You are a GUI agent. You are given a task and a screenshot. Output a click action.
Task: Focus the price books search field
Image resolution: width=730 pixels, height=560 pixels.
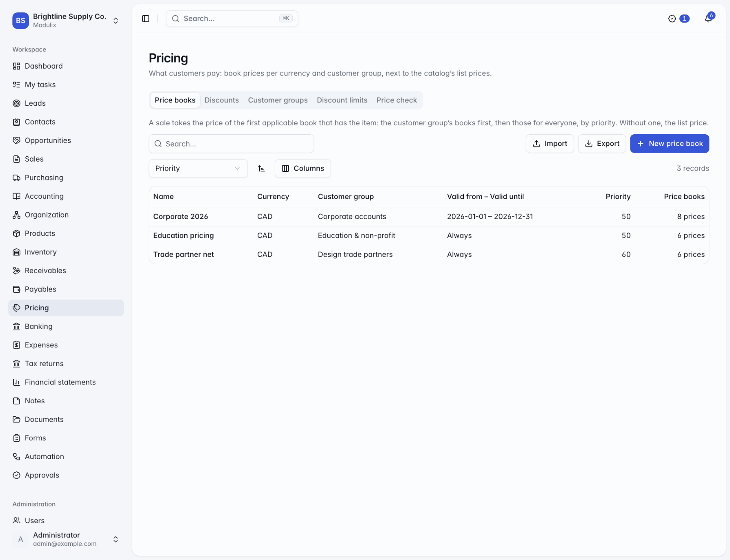pyautogui.click(x=231, y=144)
